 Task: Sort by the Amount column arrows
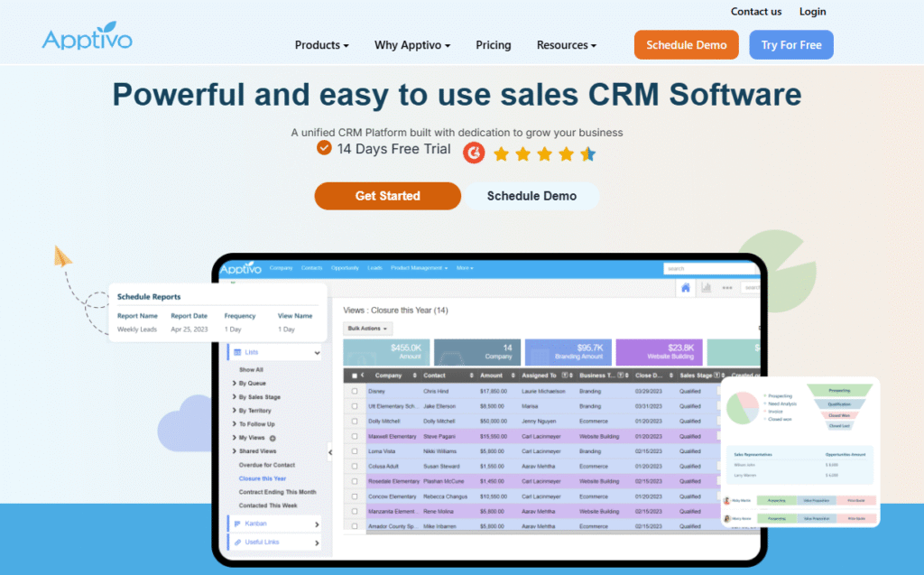(513, 376)
